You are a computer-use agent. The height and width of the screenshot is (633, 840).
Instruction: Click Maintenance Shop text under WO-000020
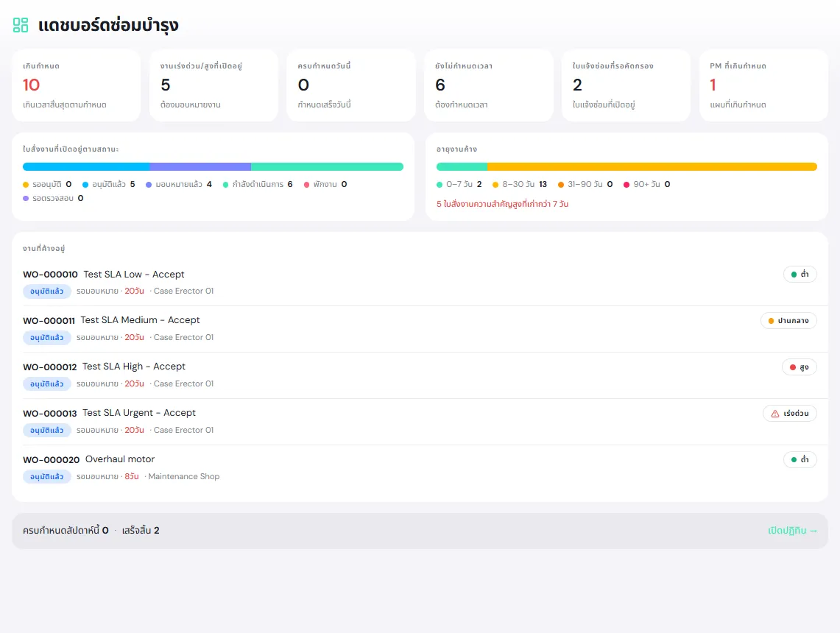(x=184, y=477)
